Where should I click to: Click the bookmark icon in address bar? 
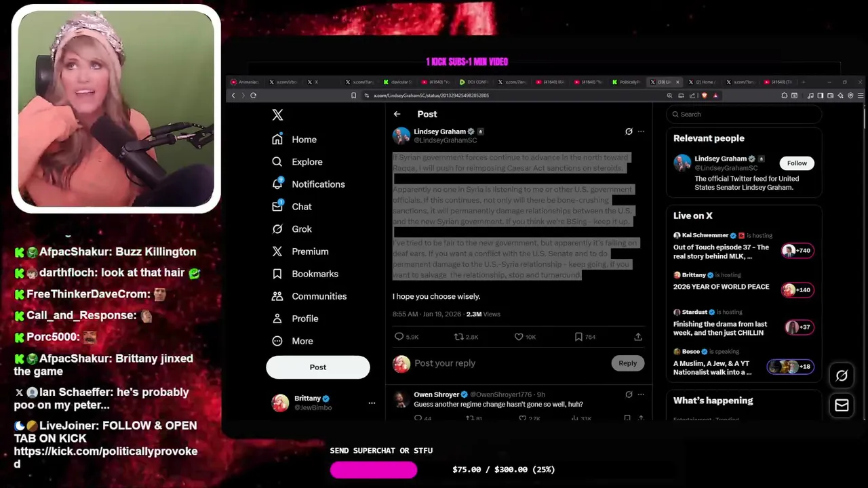[x=353, y=96]
